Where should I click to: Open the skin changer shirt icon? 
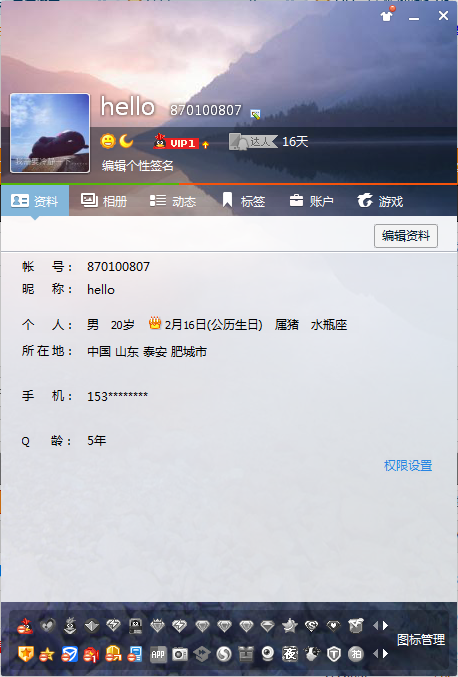tap(386, 15)
